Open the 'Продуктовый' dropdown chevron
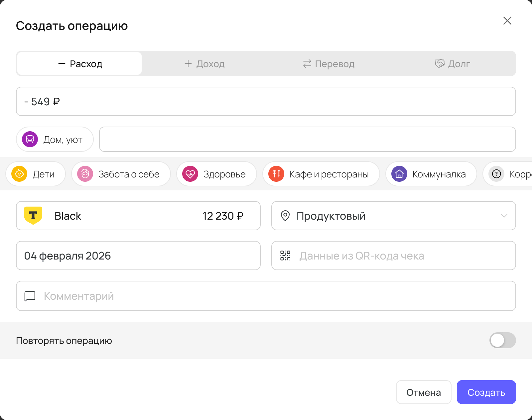532x420 pixels. 504,216
